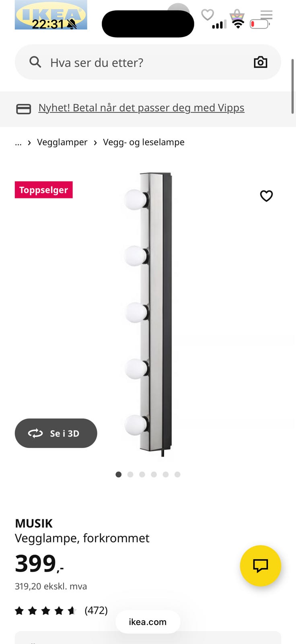Open Vipps payment news link
The height and width of the screenshot is (644, 296).
[x=141, y=108]
